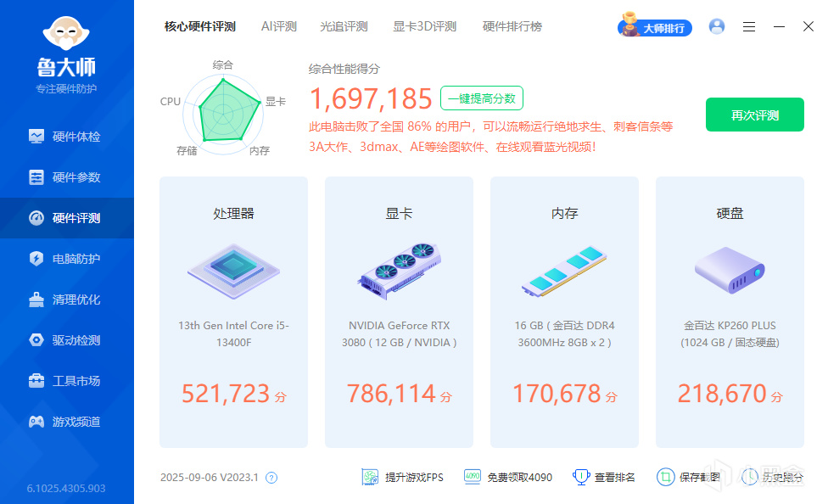
Task: Switch to the 显卡3D评测 tab
Action: tap(424, 26)
